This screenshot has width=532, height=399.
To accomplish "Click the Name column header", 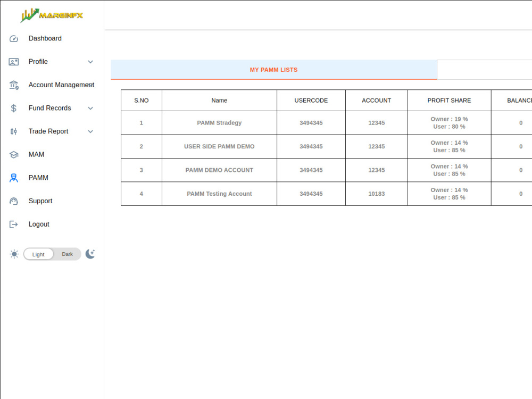I will point(219,101).
